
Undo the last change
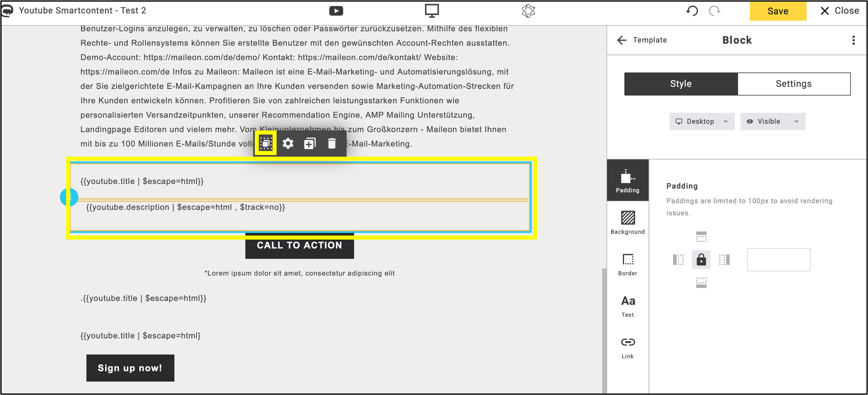pyautogui.click(x=692, y=11)
